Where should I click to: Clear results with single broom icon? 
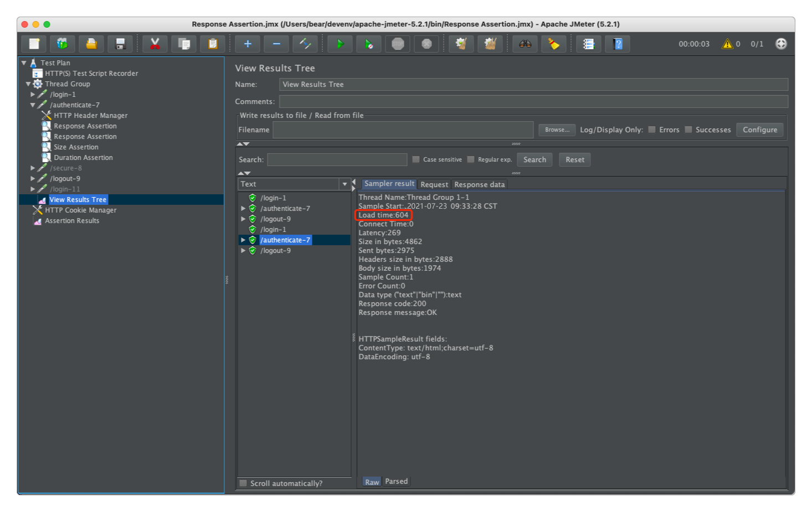coord(461,44)
